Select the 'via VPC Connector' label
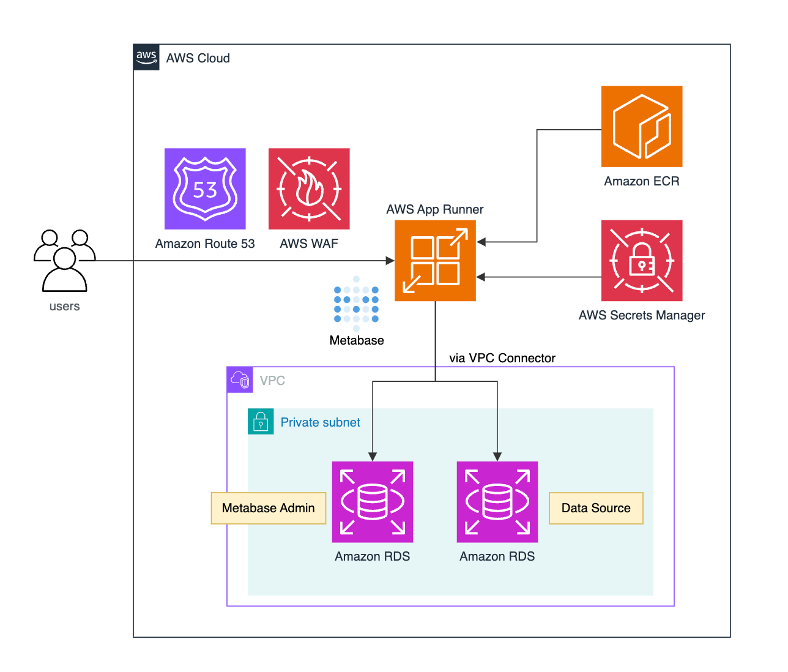 click(502, 358)
